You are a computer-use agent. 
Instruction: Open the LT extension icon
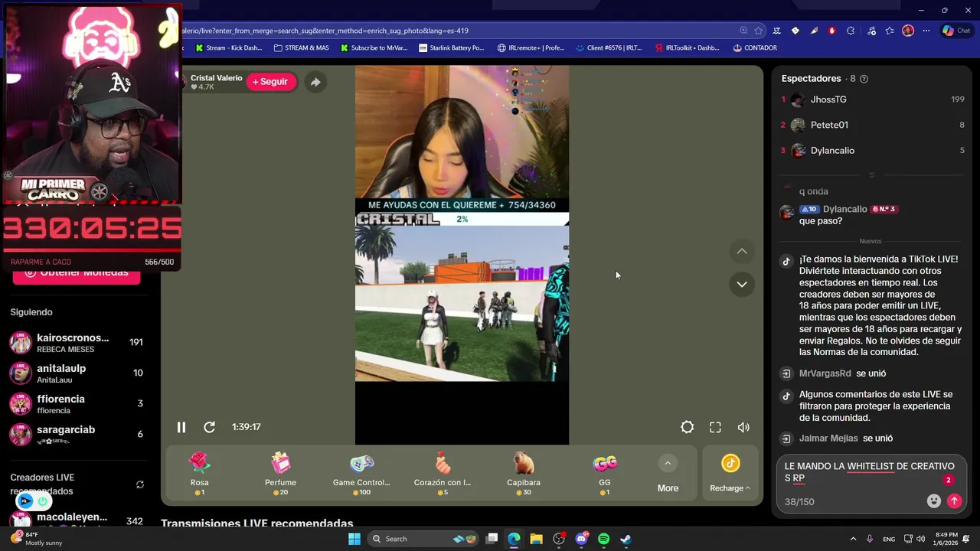pos(776,31)
